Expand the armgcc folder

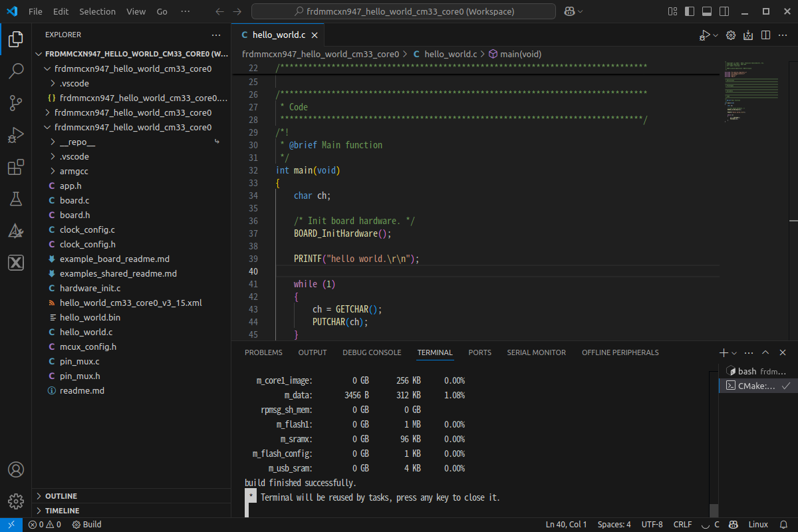[74, 171]
